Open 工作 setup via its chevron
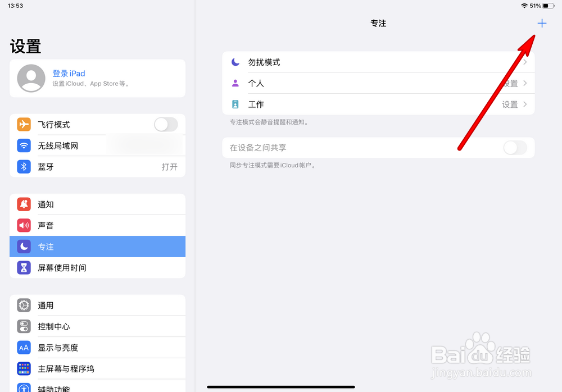This screenshot has width=562, height=392. 525,104
